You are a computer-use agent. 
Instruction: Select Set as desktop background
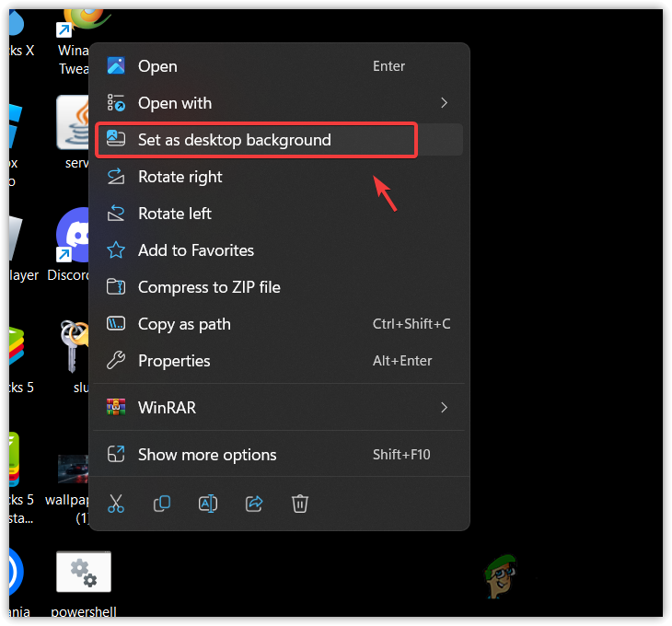tap(279, 140)
